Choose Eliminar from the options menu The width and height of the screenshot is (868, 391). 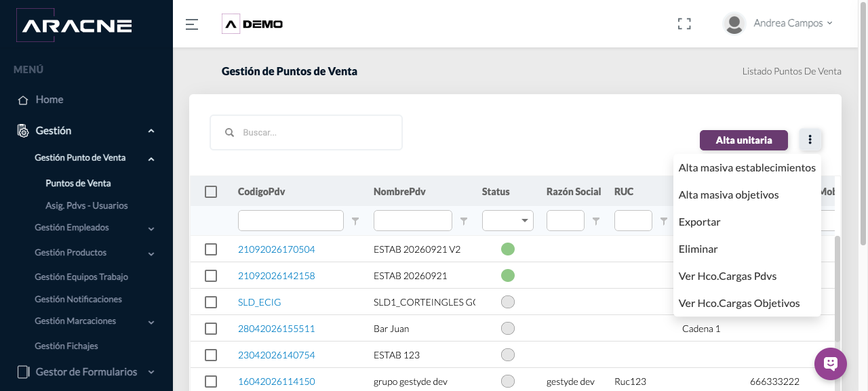pyautogui.click(x=747, y=249)
